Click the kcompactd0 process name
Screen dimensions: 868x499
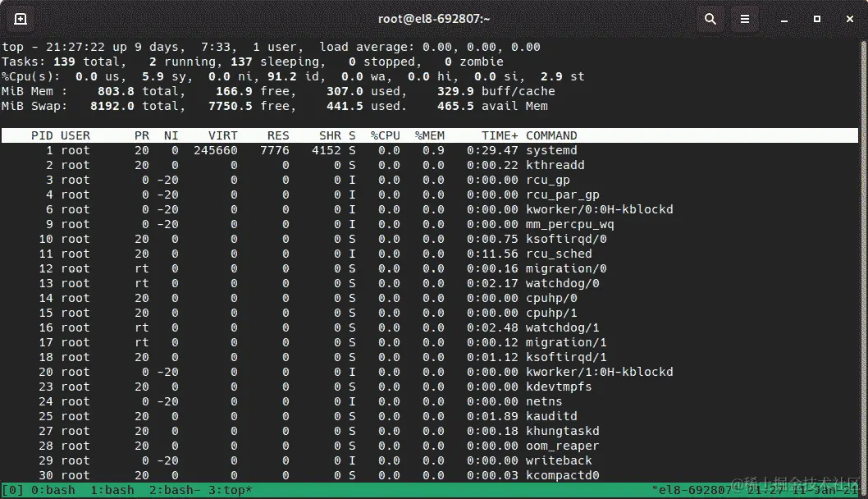pos(563,475)
